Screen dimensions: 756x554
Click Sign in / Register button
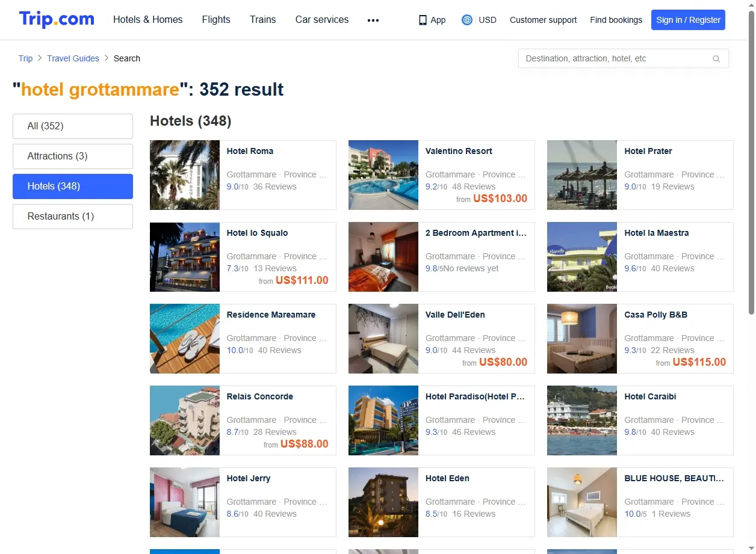688,20
